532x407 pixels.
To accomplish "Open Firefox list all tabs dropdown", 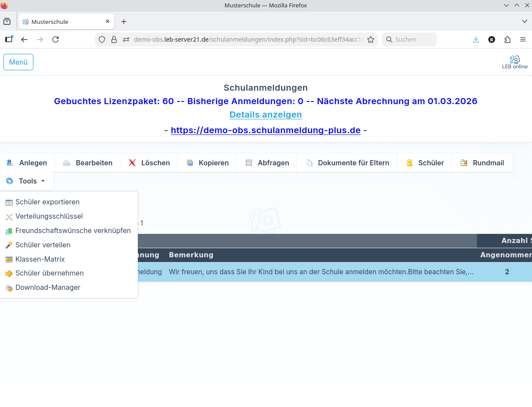I will (x=524, y=21).
